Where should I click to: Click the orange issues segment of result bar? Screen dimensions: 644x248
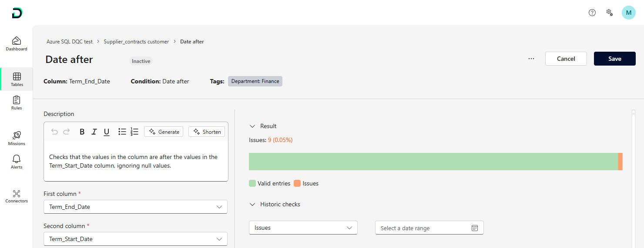tap(621, 162)
